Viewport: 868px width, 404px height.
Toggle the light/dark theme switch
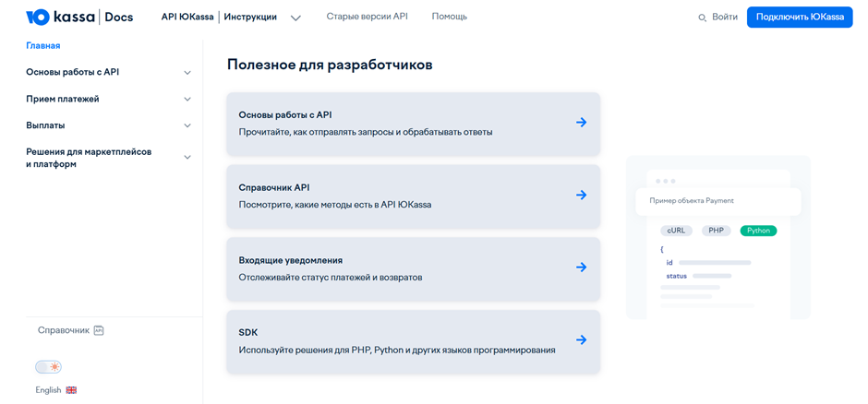point(49,367)
